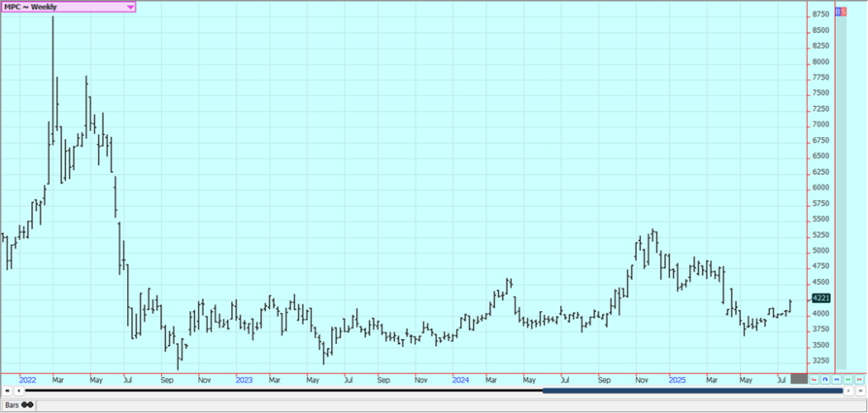868x413 pixels.
Task: Click the 8750 price level on the axis
Action: [821, 14]
